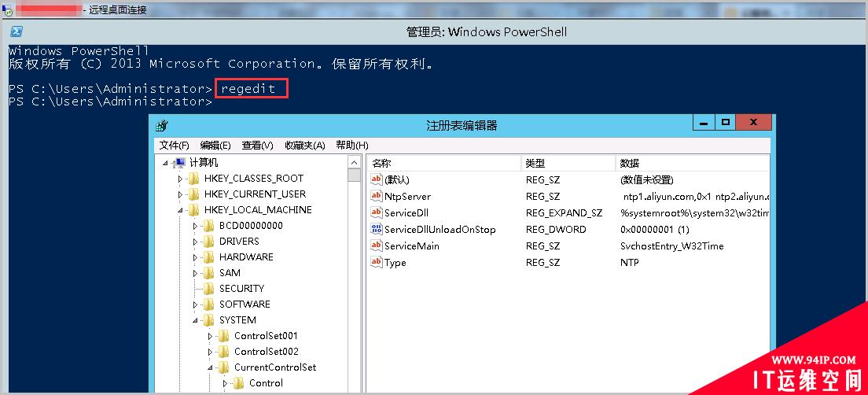Select the ServiceMain value name
This screenshot has height=395, width=868.
coord(412,246)
